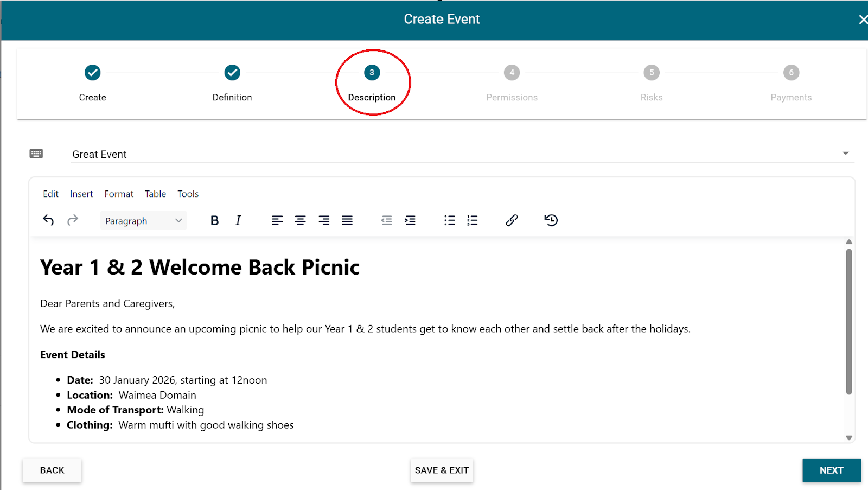This screenshot has width=868, height=490.
Task: Click the NEXT button
Action: [x=831, y=470]
